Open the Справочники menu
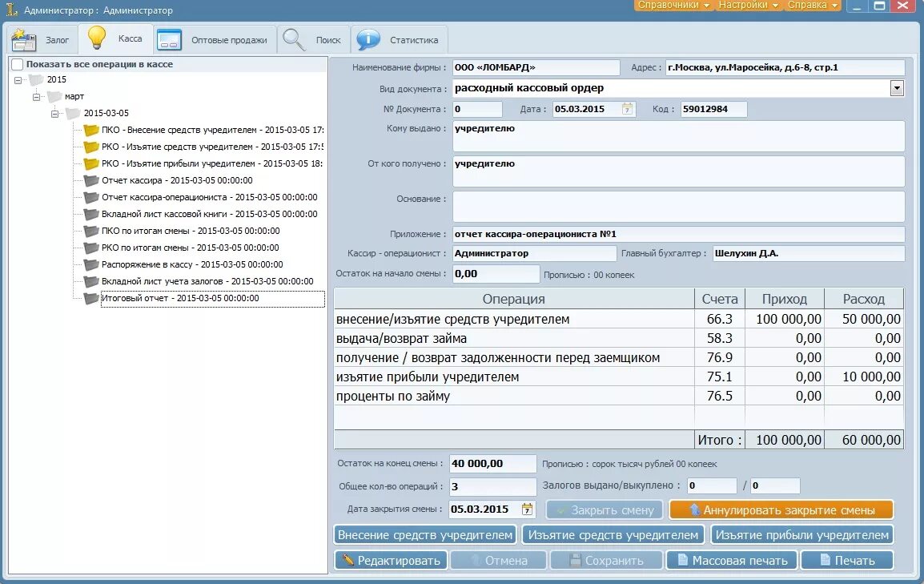Viewport: 924px width, 584px height. (673, 6)
